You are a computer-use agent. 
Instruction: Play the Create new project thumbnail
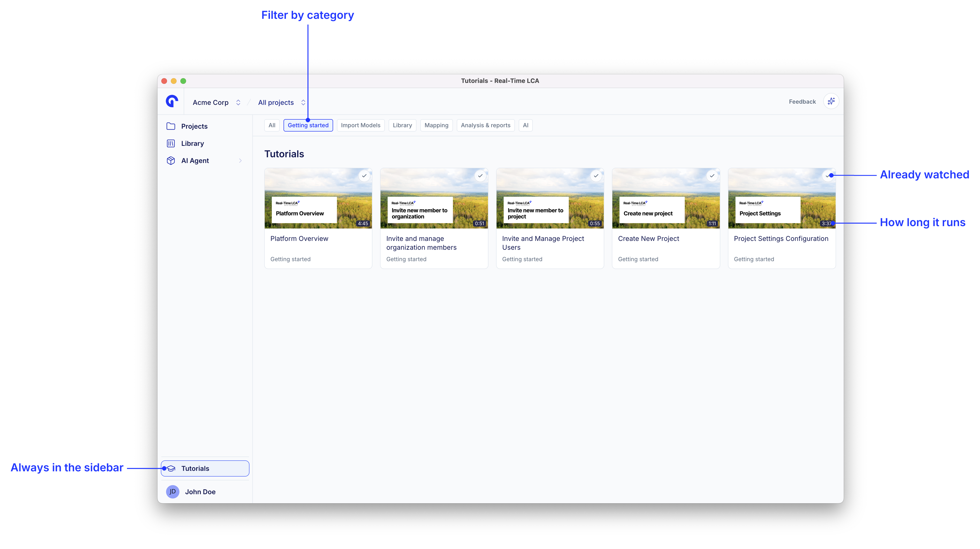(666, 198)
